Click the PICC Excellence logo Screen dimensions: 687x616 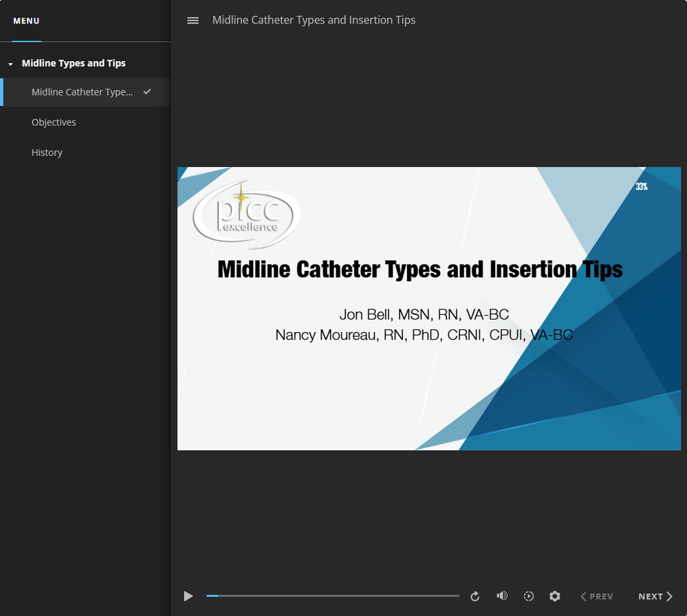246,214
